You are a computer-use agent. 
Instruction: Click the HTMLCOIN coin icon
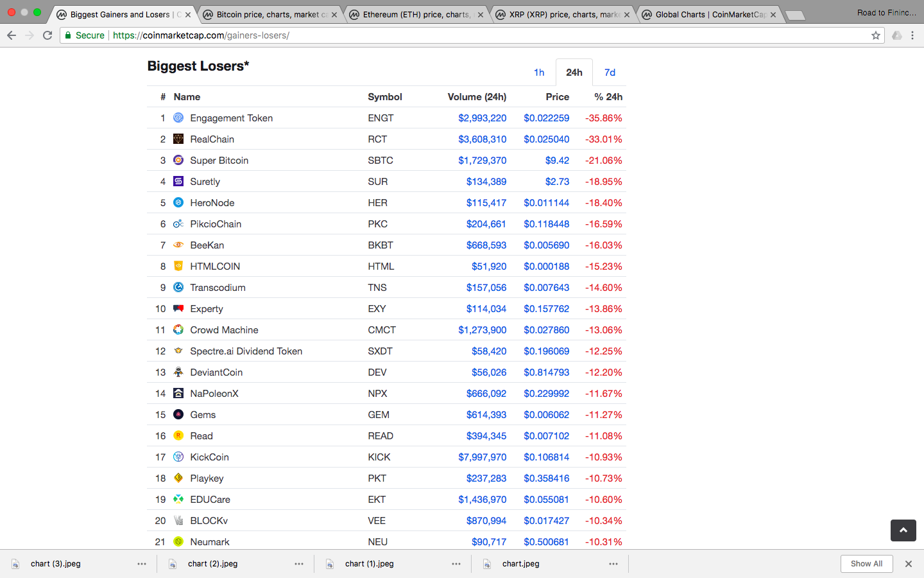pos(178,266)
